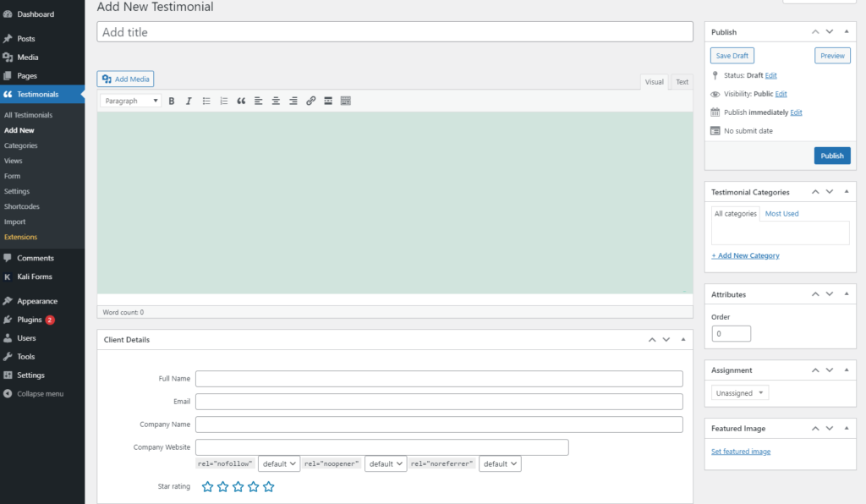This screenshot has width=866, height=504.
Task: Add a new category
Action: [x=745, y=255]
